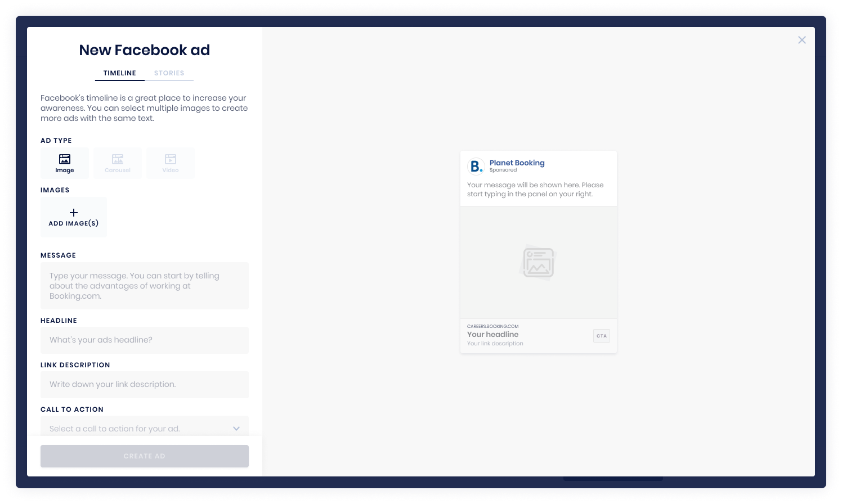842x504 pixels.
Task: Click the 'HEADLINE' section label
Action: 59,321
